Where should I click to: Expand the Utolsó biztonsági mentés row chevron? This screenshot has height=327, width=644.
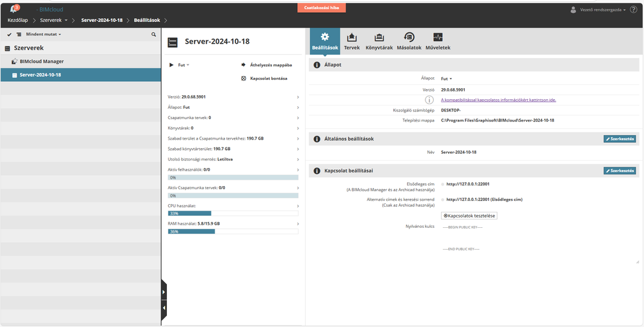[x=298, y=159]
